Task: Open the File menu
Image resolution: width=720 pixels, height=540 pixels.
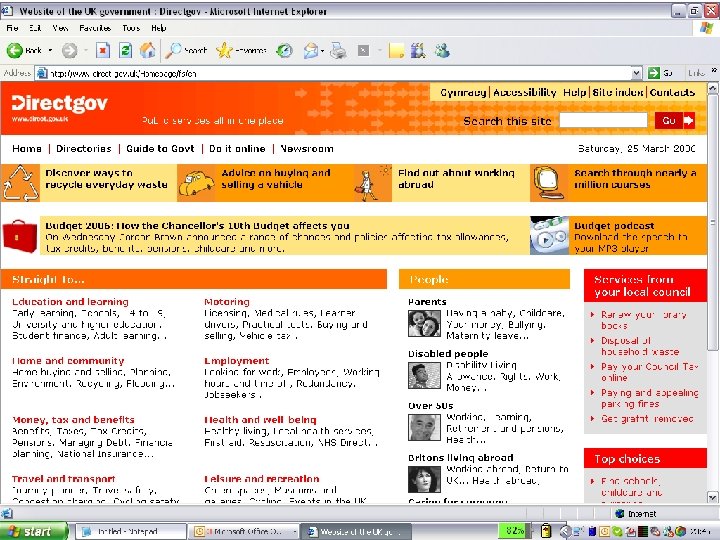Action: tap(12, 28)
